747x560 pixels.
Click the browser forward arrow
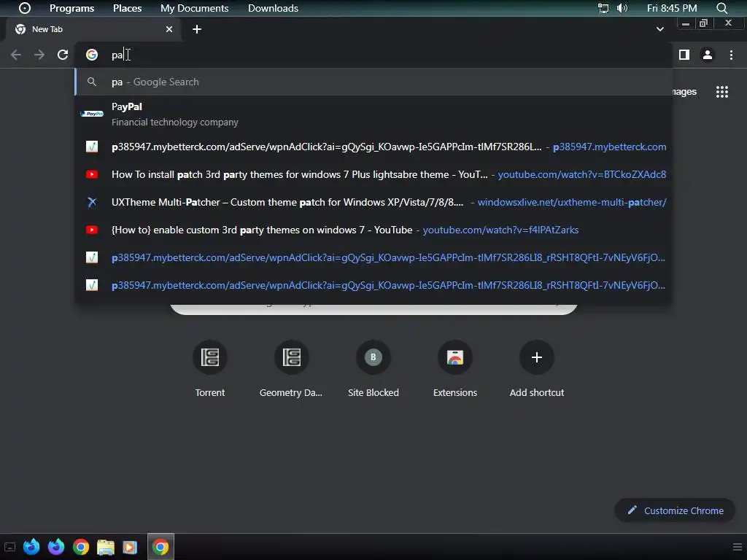click(39, 55)
